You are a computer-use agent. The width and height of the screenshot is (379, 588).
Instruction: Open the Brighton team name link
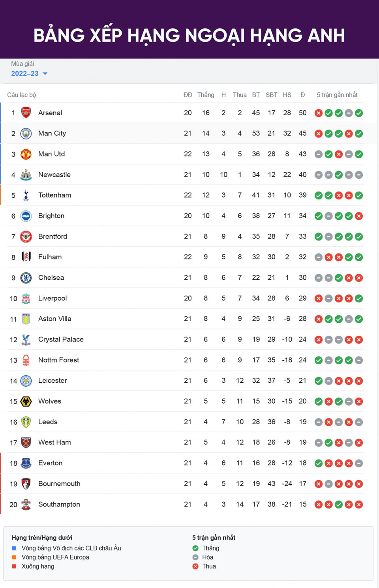click(51, 216)
